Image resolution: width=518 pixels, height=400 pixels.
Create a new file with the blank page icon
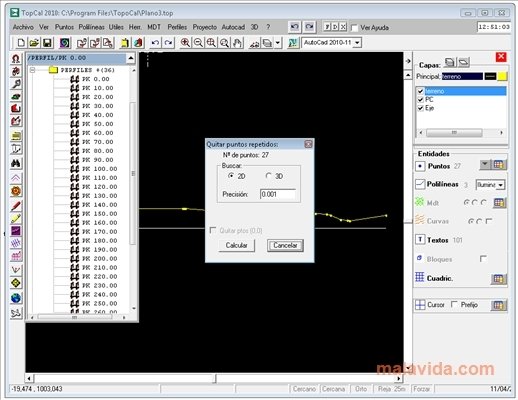pos(21,43)
